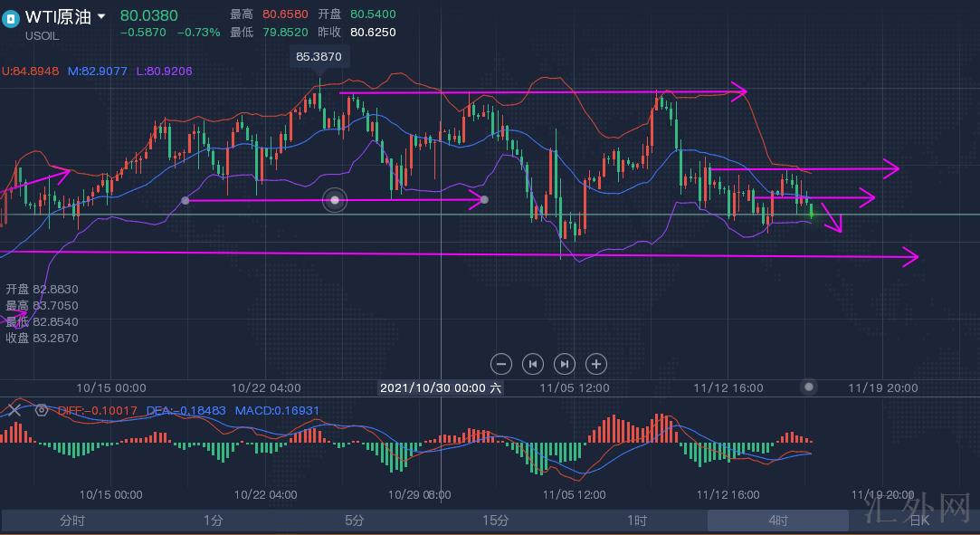The height and width of the screenshot is (535, 980).
Task: Zoom out chart with the minus button
Action: [x=501, y=364]
